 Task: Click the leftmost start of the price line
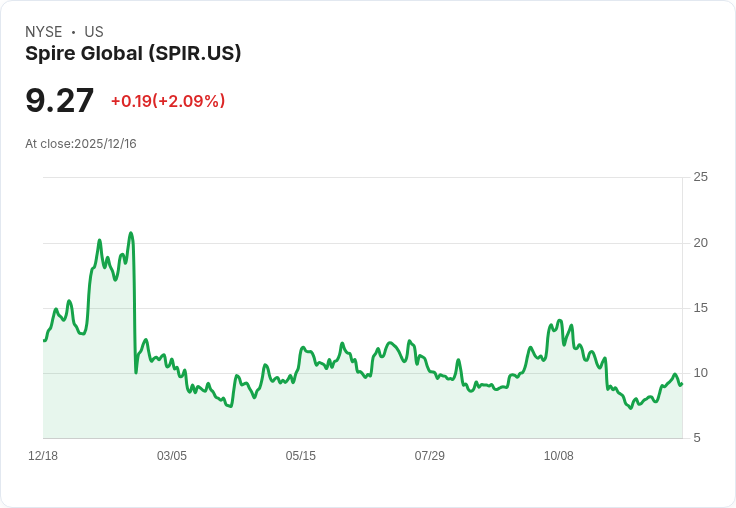pos(44,341)
